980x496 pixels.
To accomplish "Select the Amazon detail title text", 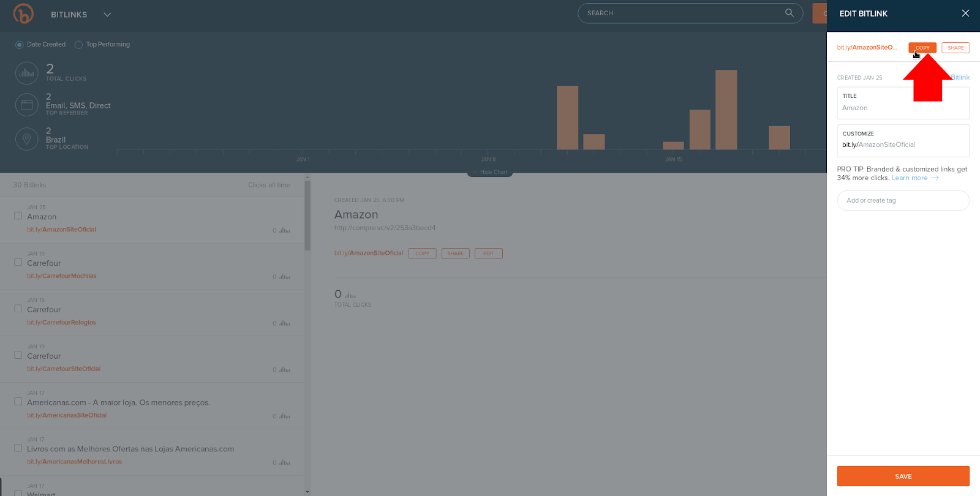I will (356, 215).
